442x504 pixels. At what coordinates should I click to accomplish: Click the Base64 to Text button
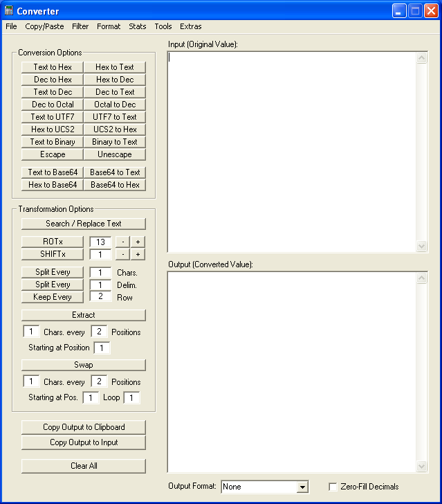(x=115, y=172)
